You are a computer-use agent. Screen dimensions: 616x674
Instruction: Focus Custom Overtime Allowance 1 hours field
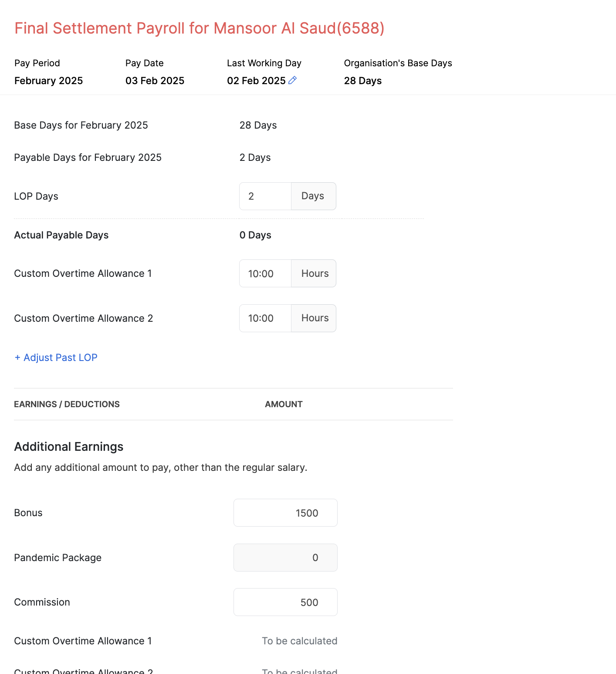(265, 274)
